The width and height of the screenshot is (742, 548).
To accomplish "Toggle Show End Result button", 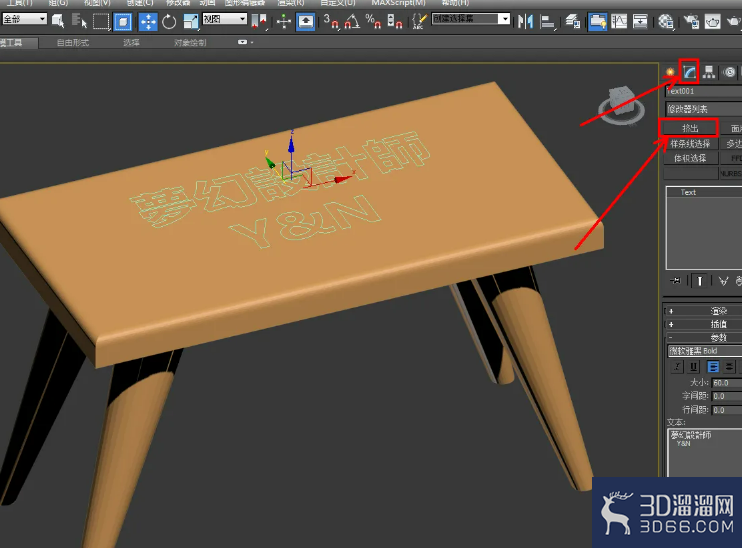I will click(699, 281).
